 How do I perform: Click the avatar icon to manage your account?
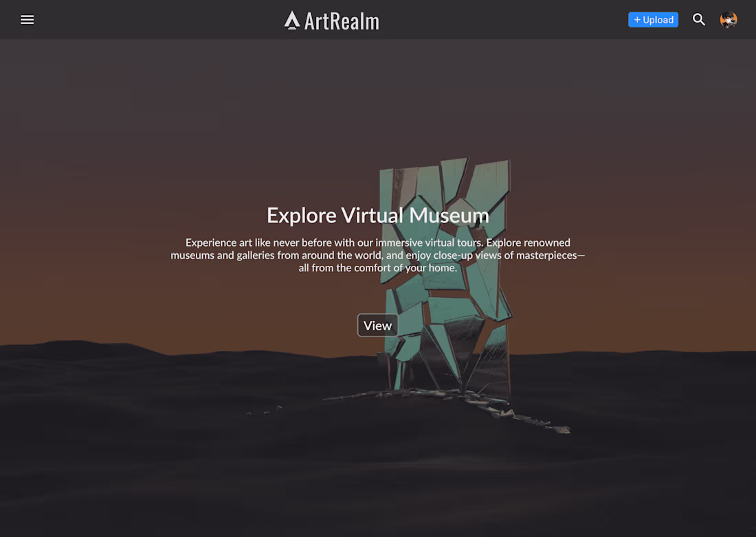(729, 19)
